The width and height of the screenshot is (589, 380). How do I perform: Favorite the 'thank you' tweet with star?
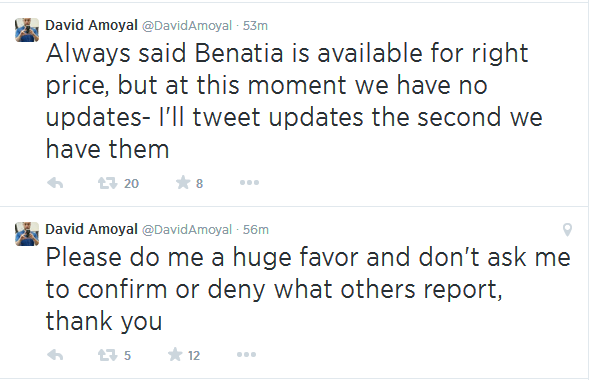(175, 354)
